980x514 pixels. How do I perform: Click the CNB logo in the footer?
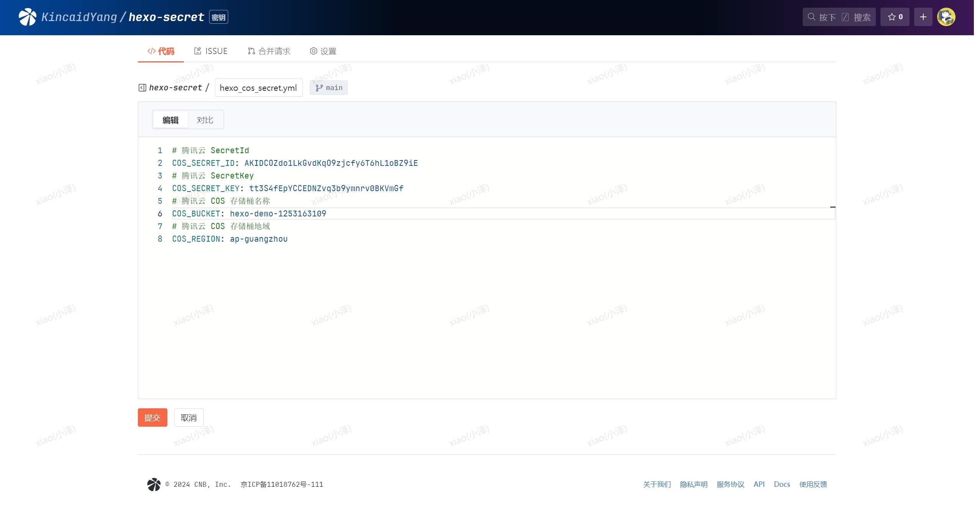(154, 485)
